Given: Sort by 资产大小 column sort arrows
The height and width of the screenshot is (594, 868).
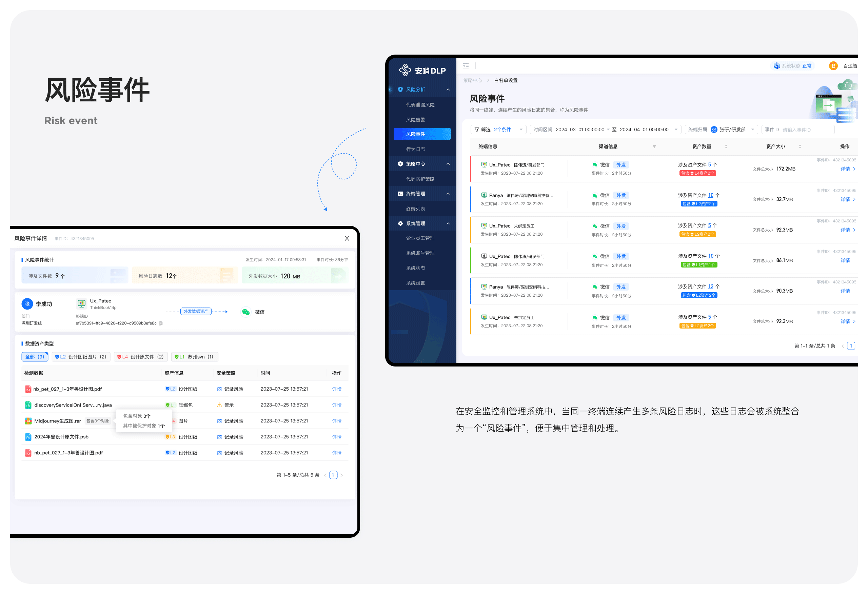Looking at the screenshot, I should pos(800,146).
